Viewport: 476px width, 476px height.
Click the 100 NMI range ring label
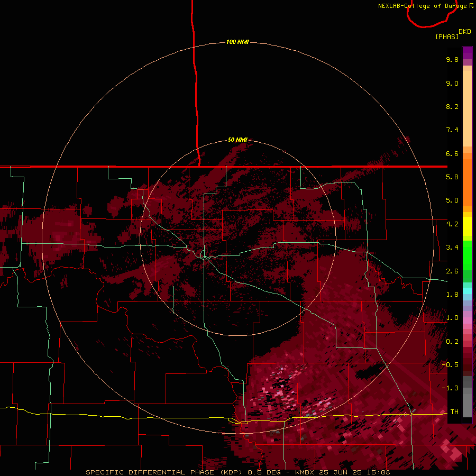237,42
